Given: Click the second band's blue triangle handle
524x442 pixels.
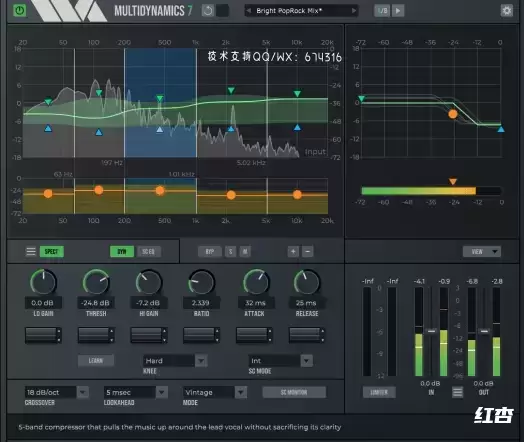Looking at the screenshot, I should point(99,133).
